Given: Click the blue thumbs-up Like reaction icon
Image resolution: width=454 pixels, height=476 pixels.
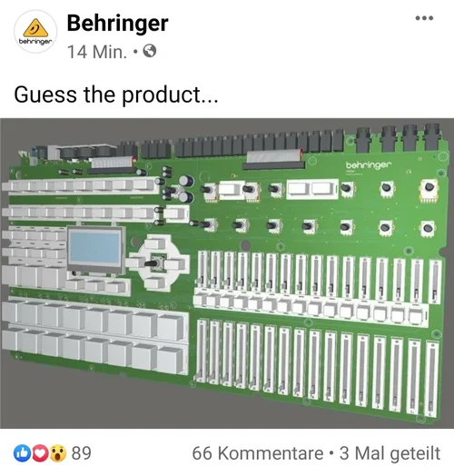Looking at the screenshot, I should tap(22, 453).
